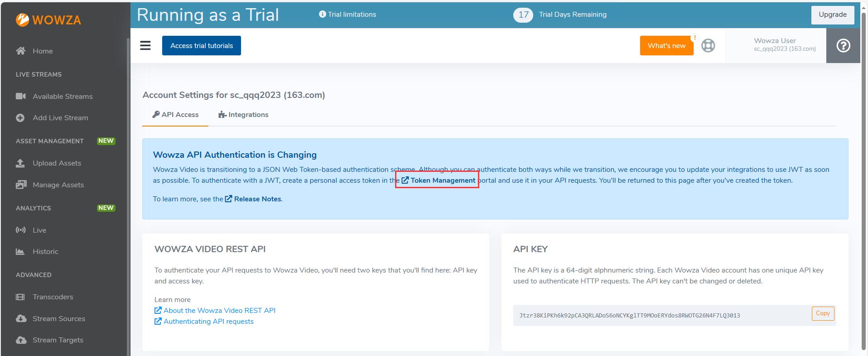
Task: Click the Trial limitations info icon
Action: click(x=322, y=15)
